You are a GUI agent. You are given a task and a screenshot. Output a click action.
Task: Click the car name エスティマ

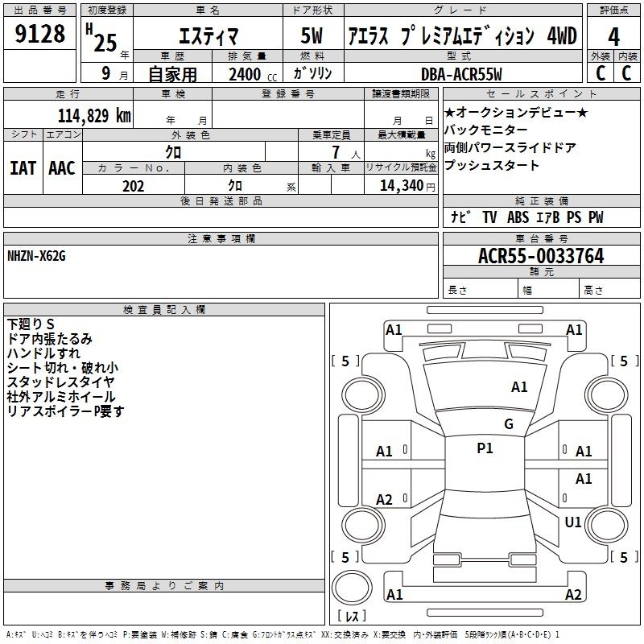206,37
